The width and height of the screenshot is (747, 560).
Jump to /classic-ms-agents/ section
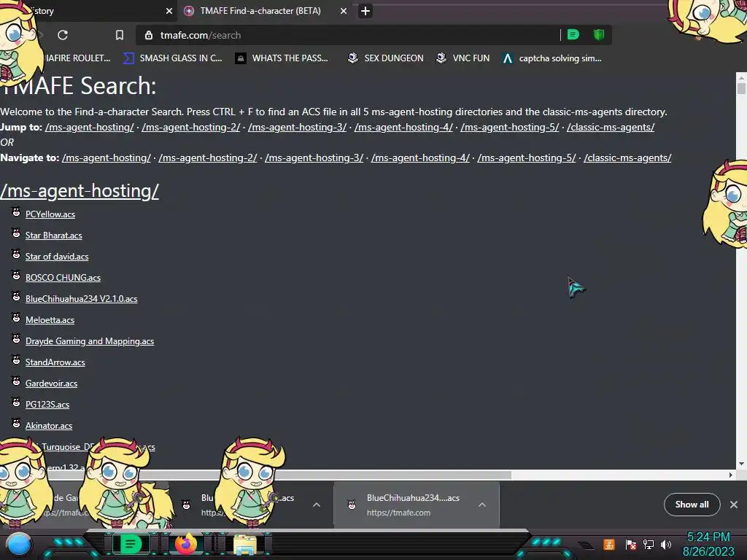pos(611,127)
